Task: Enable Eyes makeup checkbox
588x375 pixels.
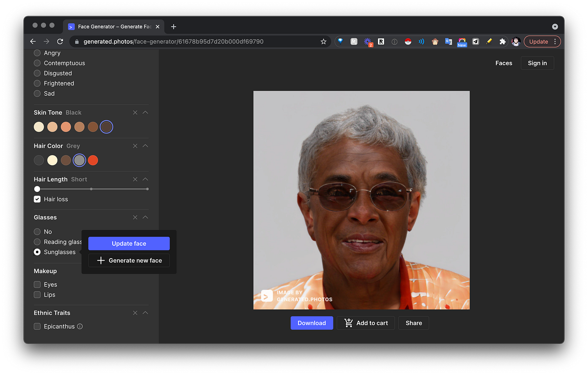Action: [x=37, y=284]
